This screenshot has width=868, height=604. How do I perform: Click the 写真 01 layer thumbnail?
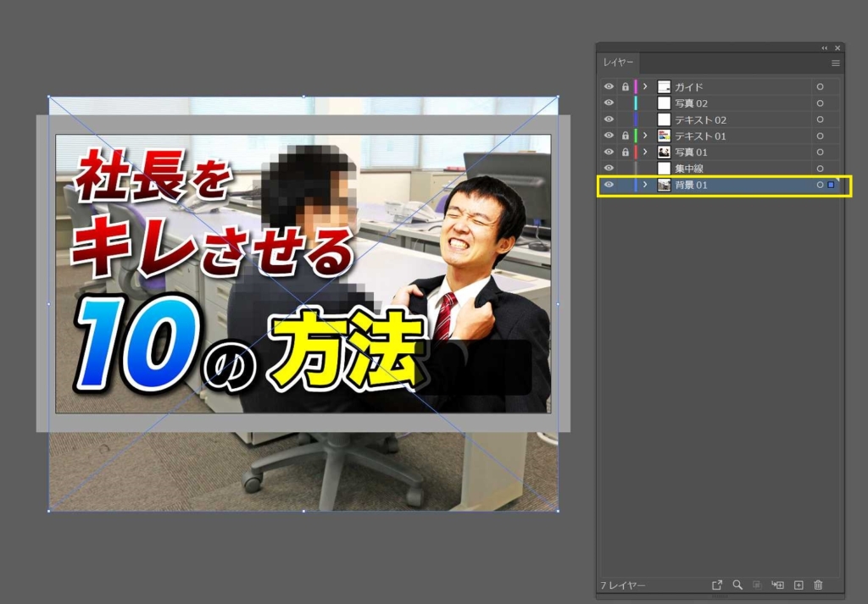tap(664, 152)
